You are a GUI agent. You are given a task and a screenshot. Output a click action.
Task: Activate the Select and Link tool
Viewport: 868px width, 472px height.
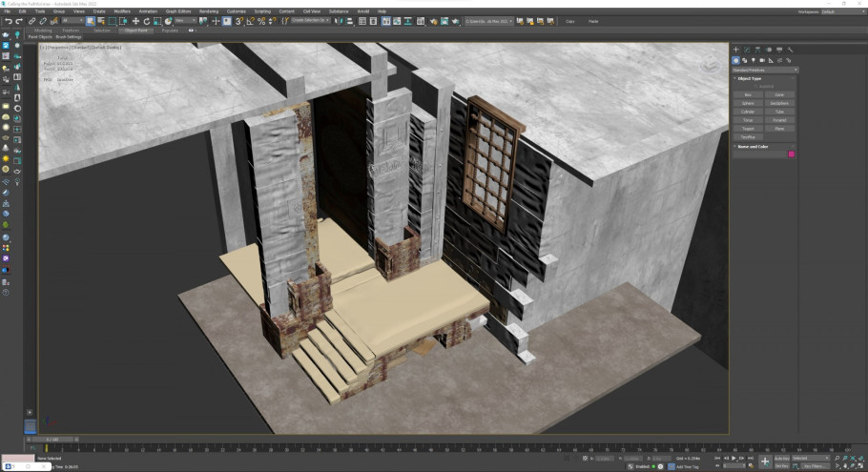point(31,21)
